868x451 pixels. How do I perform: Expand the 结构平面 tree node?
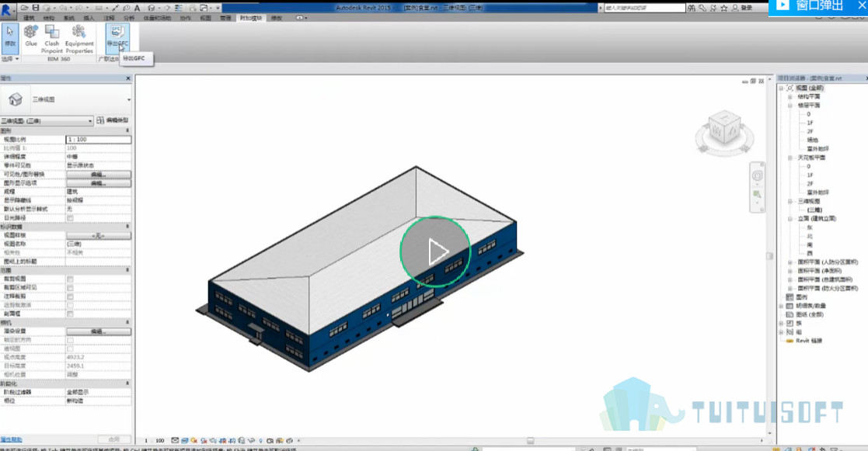[790, 97]
